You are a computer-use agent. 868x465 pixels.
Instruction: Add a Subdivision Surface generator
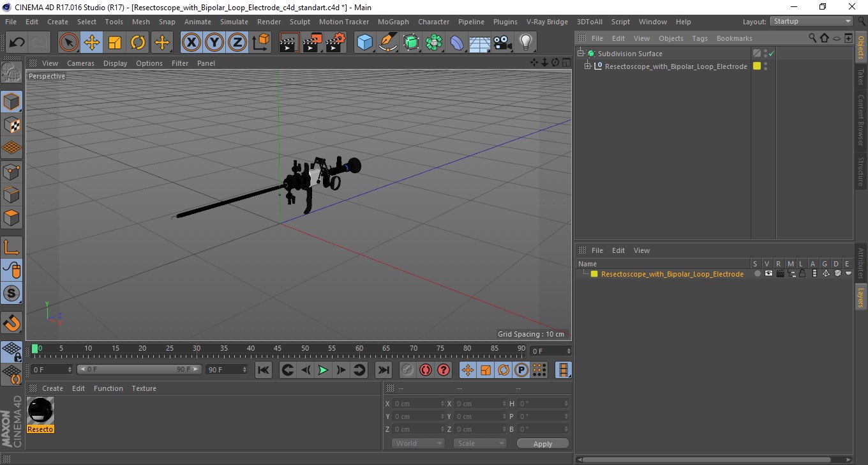coord(411,43)
